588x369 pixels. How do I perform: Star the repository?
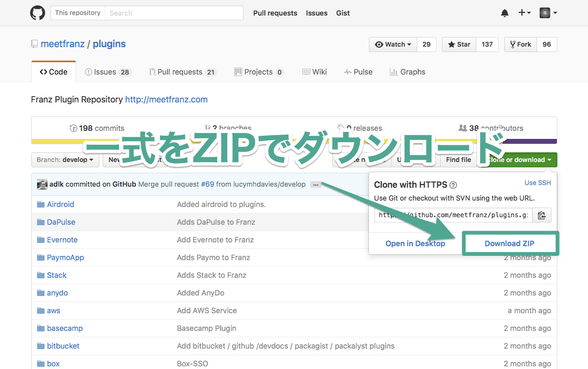tap(459, 44)
